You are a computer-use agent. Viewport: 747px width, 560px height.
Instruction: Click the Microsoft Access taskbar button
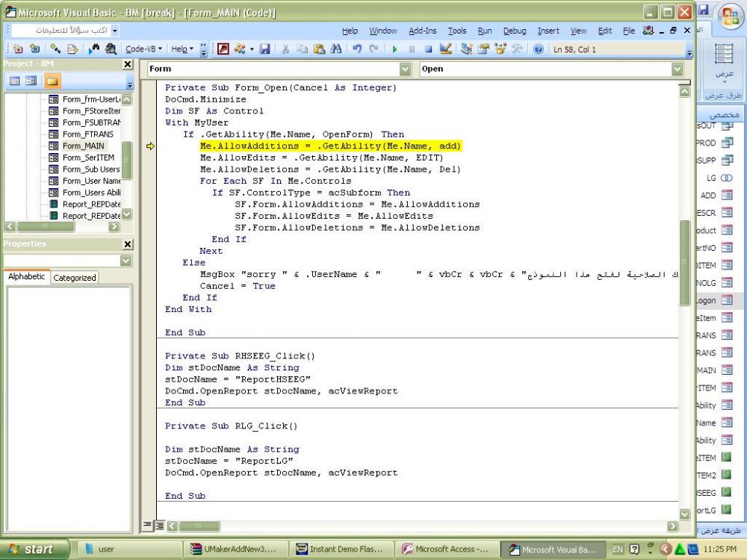[x=447, y=550]
